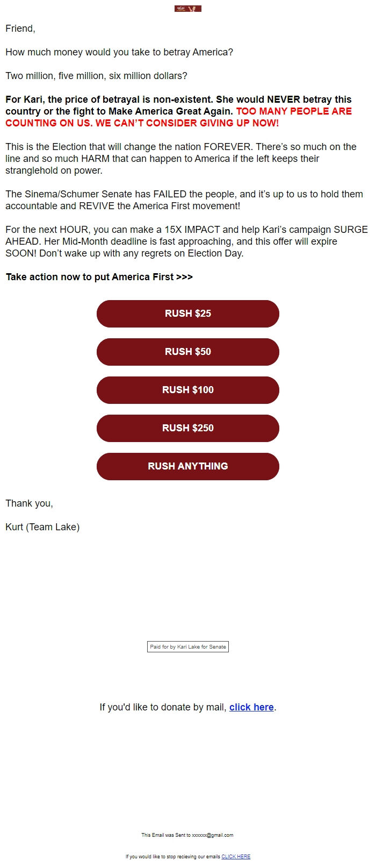Click the 'Paid for by Kari Lake for Senate' box
The width and height of the screenshot is (376, 868).
[188, 646]
